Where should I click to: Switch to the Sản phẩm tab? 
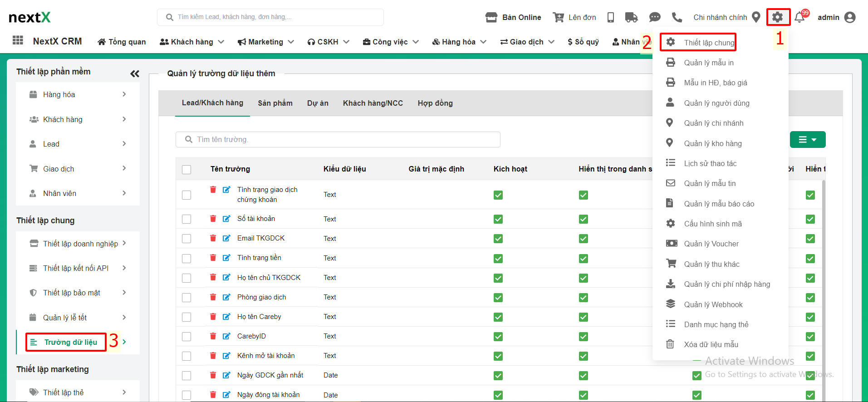(275, 103)
